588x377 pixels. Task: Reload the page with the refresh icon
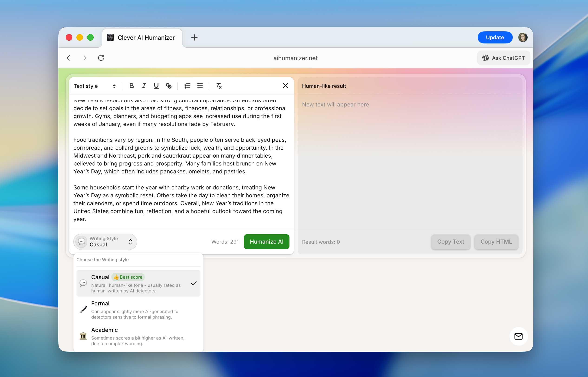pyautogui.click(x=101, y=58)
